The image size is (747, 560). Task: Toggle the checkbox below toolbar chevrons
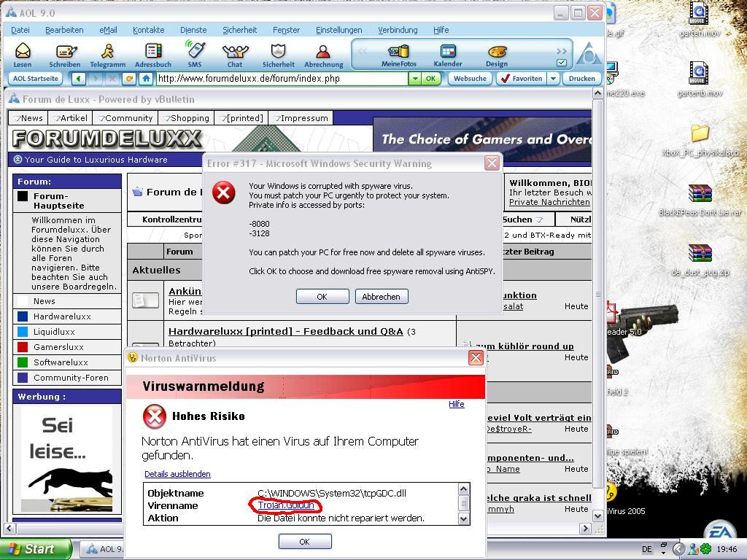562,63
